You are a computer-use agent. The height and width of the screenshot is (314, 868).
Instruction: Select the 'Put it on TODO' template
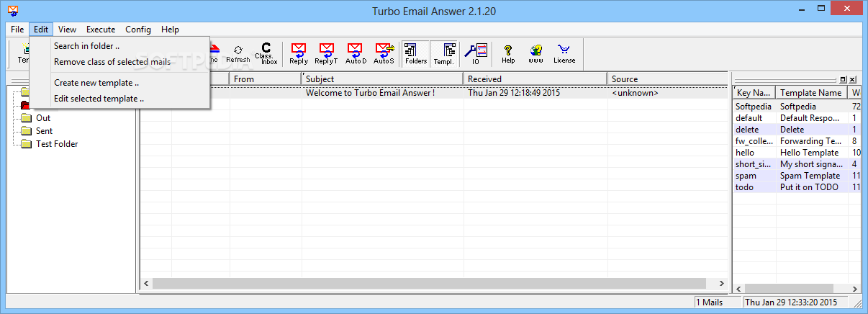coord(810,187)
